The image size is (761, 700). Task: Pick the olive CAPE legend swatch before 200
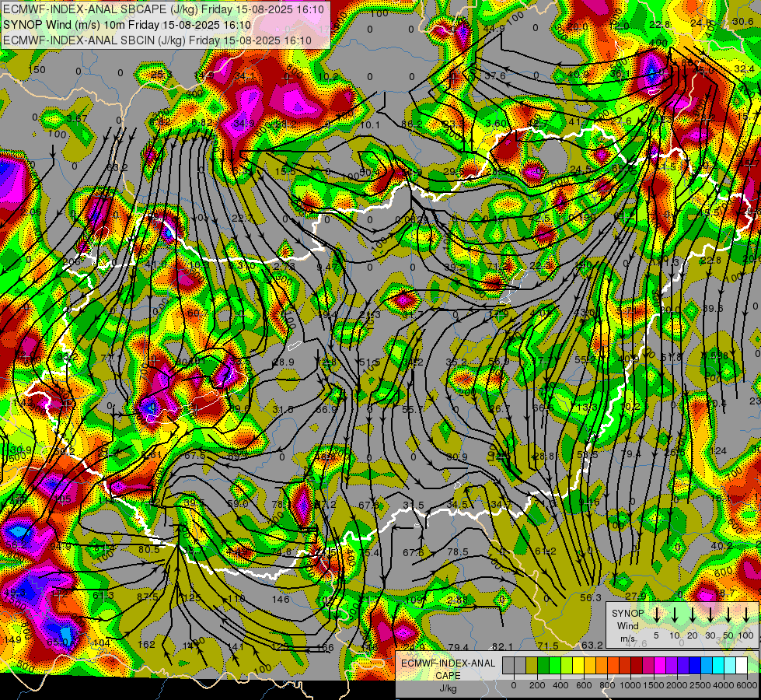point(532,666)
